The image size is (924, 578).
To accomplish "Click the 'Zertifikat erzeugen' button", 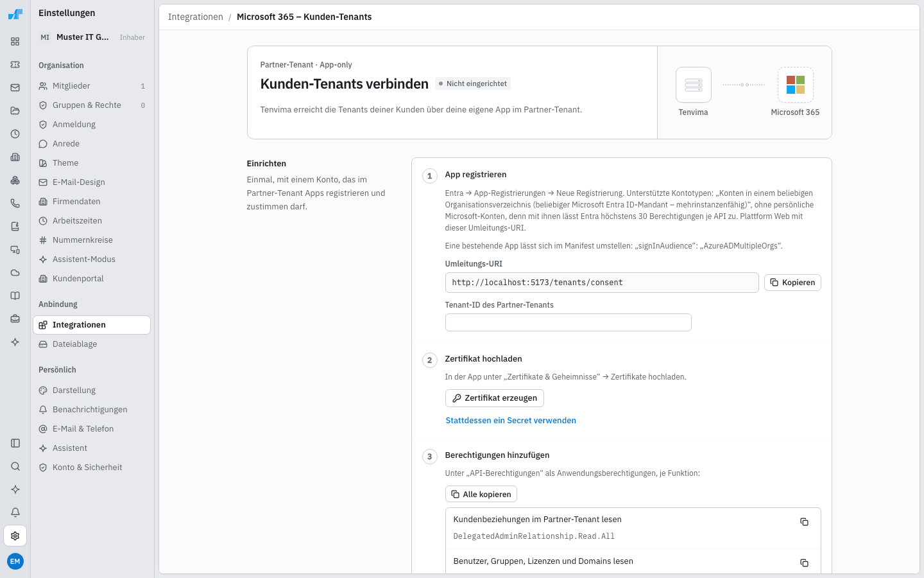I will [495, 398].
